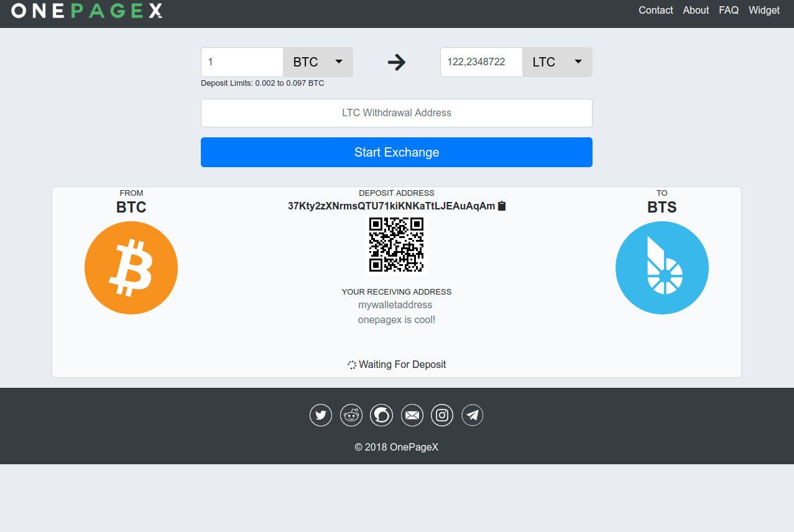Click the Start Exchange button
Viewport: 794px width, 532px height.
397,152
